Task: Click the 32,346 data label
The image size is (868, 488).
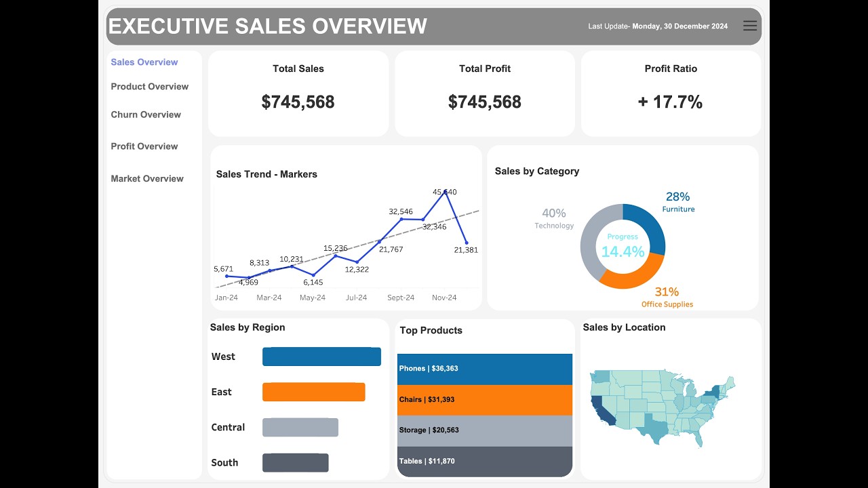Action: [435, 227]
